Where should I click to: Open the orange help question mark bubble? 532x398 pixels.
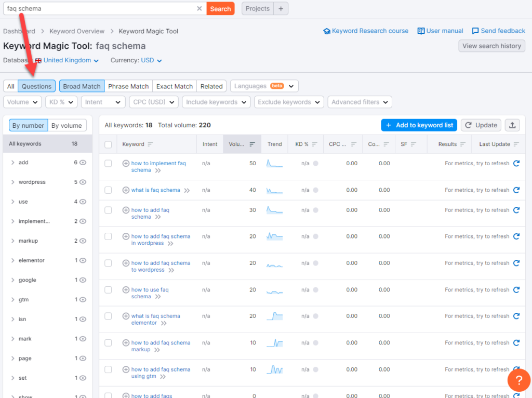[518, 380]
